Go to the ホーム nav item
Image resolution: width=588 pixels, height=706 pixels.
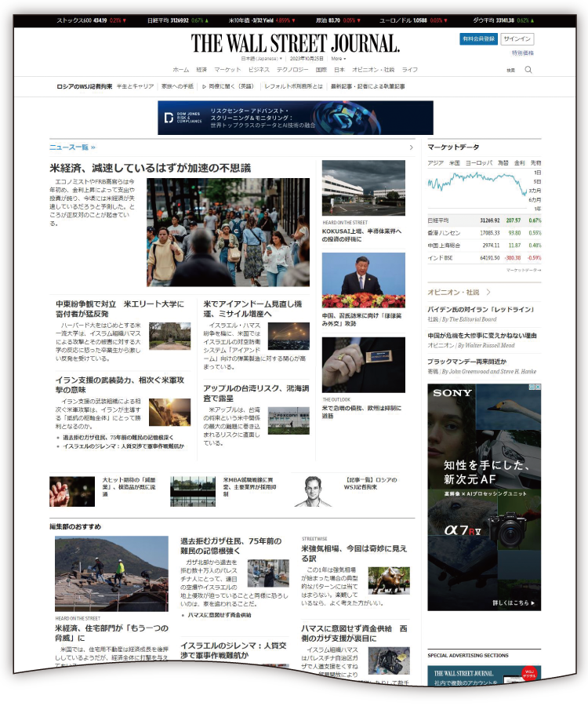click(x=181, y=70)
